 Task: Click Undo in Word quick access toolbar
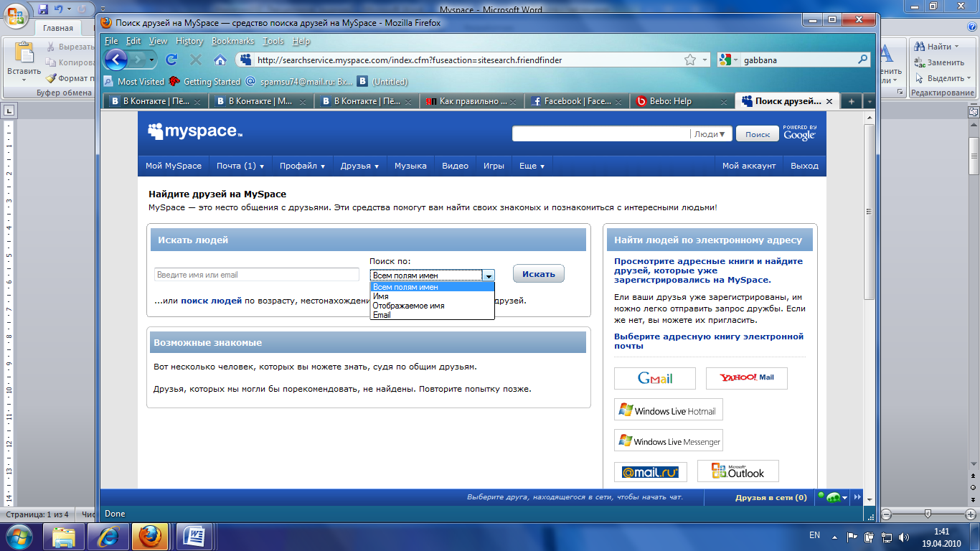tap(60, 9)
